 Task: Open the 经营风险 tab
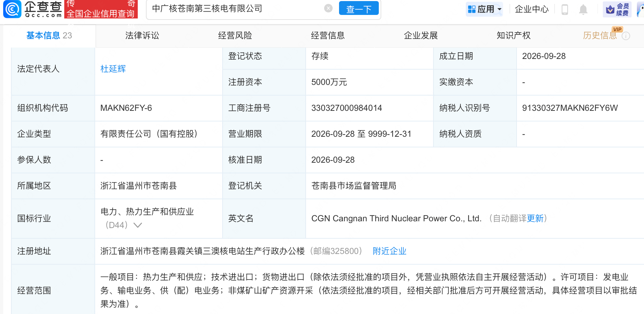click(235, 36)
